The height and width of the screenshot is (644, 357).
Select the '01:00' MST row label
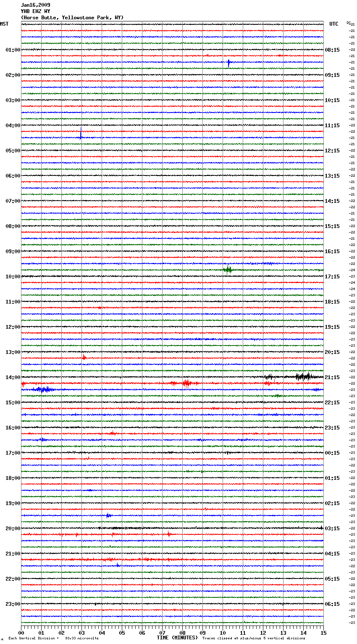point(13,50)
